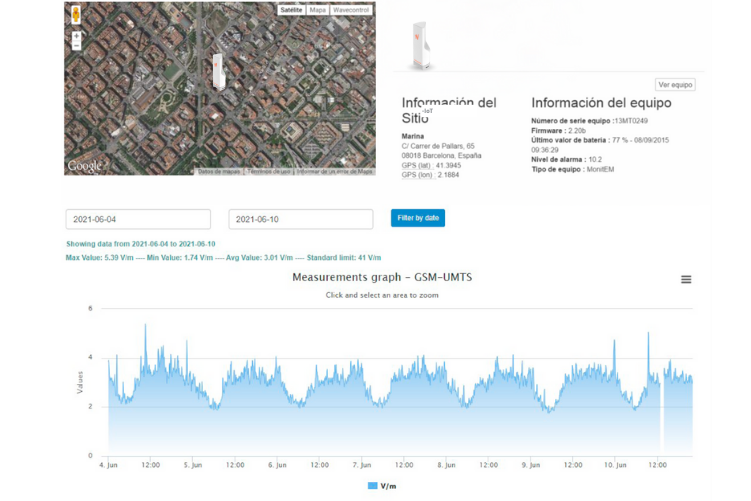Open the start date field 2021-06-04
Image resolution: width=751 pixels, height=501 pixels.
point(138,219)
